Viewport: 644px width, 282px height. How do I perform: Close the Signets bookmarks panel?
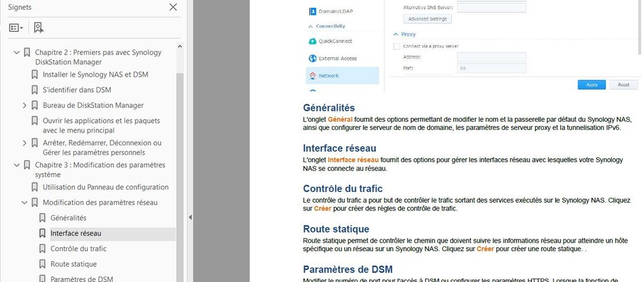point(173,7)
